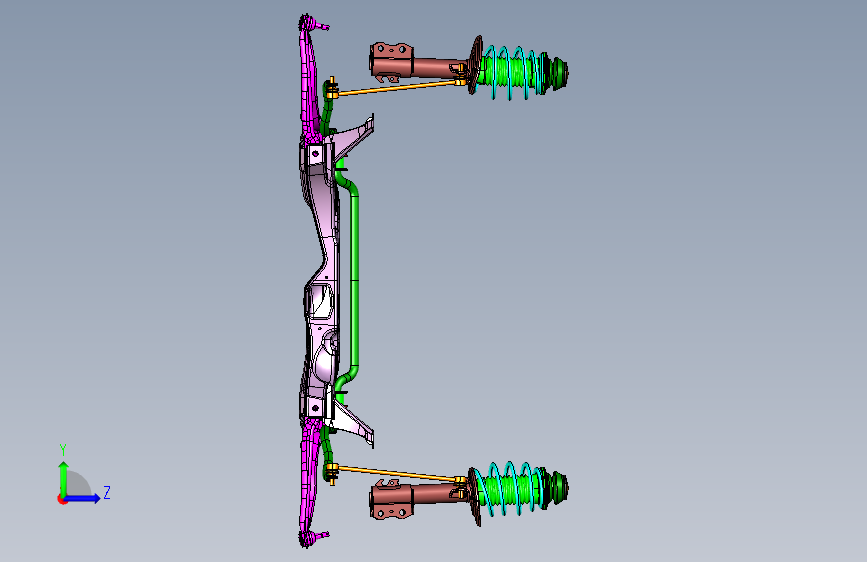Click the lower orange stabilizer link rod
Screen dimensions: 867x562
(x=397, y=474)
